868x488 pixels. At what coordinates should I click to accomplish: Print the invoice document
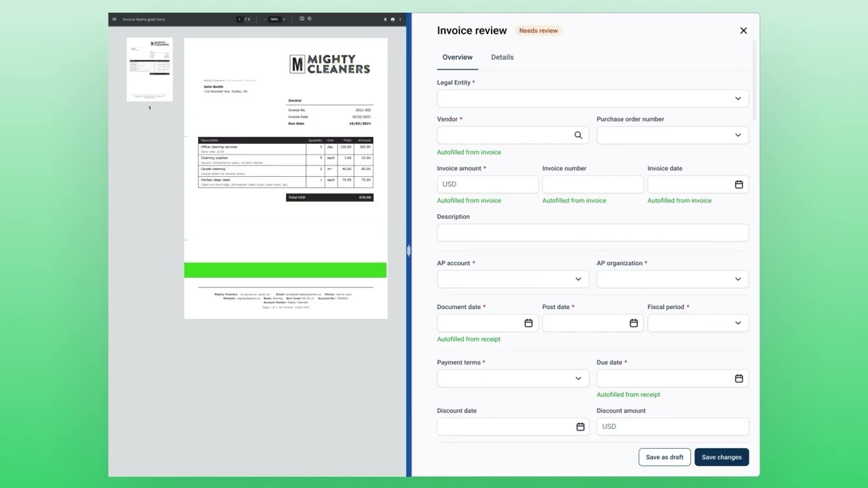pyautogui.click(x=393, y=19)
